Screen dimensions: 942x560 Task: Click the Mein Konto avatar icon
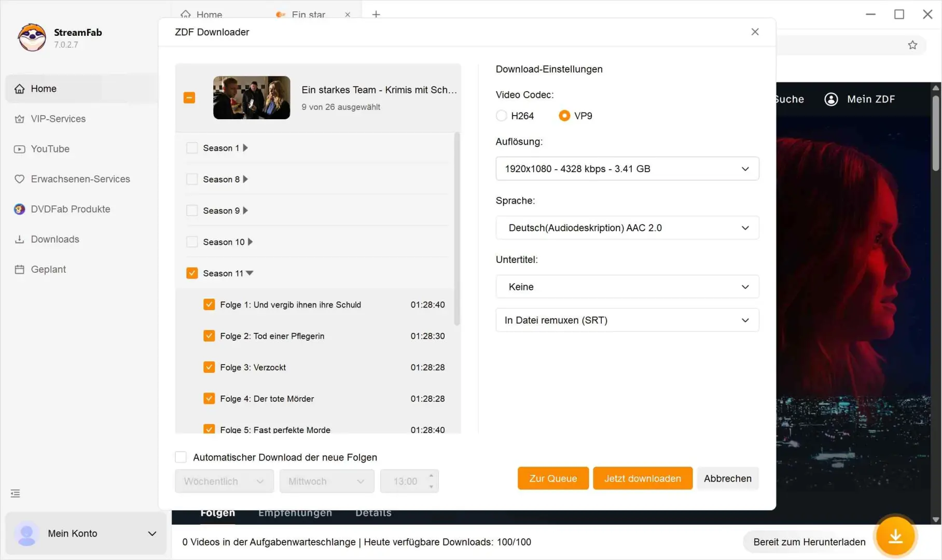pyautogui.click(x=26, y=534)
